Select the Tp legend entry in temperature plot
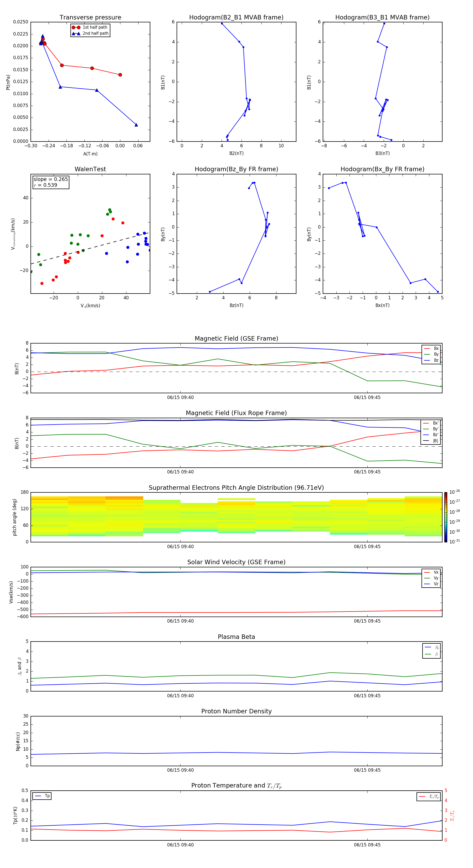 [42, 796]
